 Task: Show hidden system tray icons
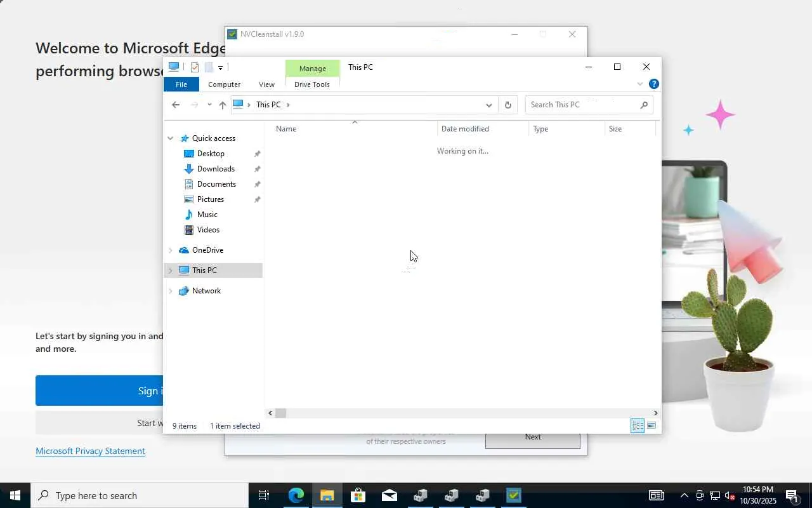pyautogui.click(x=684, y=495)
